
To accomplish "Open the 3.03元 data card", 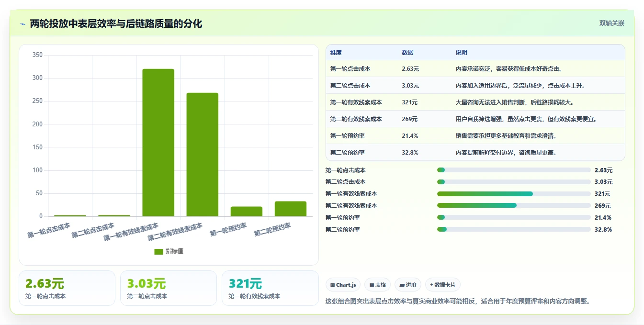I will point(169,288).
